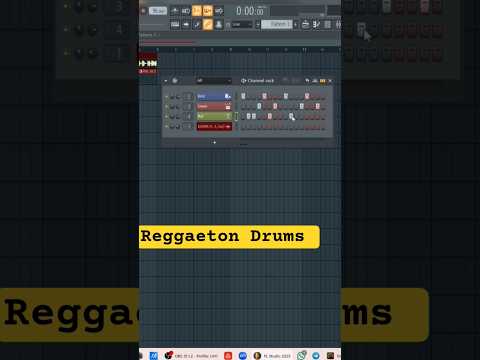Mute the fourth-row channel using its green LED

167,126
